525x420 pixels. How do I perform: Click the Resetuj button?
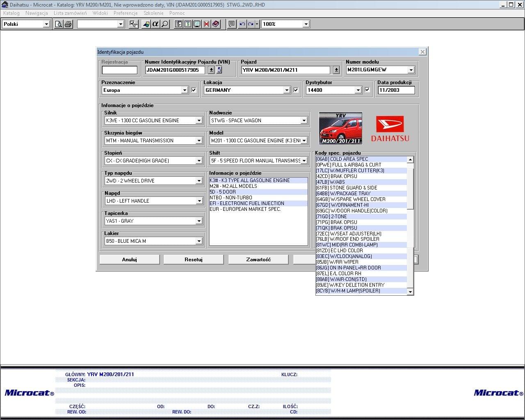(x=194, y=260)
